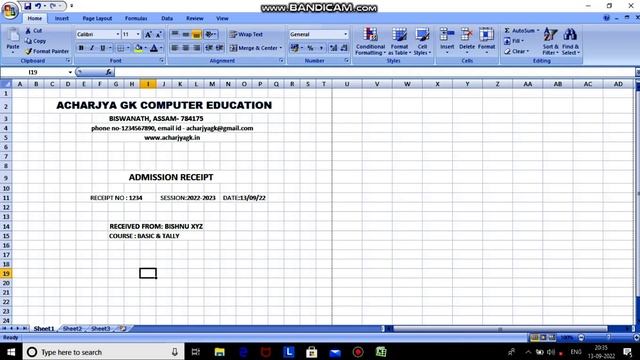
Task: Copy the selected cell
Action: (x=35, y=41)
